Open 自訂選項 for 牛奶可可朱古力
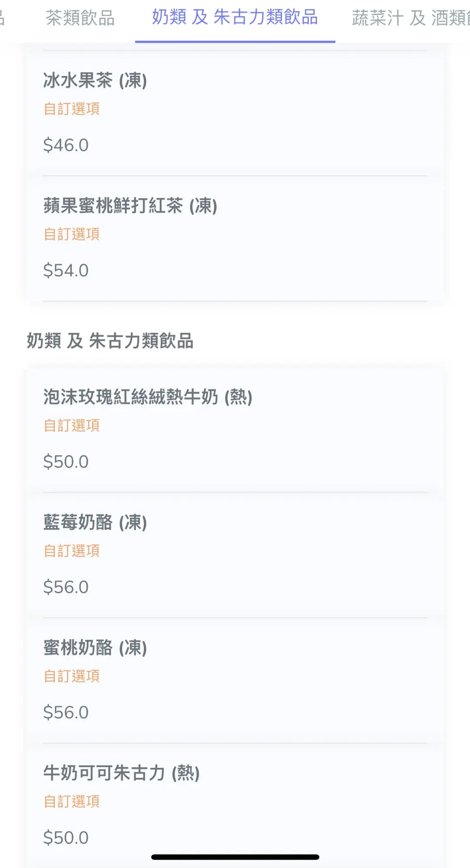The width and height of the screenshot is (470, 868). point(72,802)
